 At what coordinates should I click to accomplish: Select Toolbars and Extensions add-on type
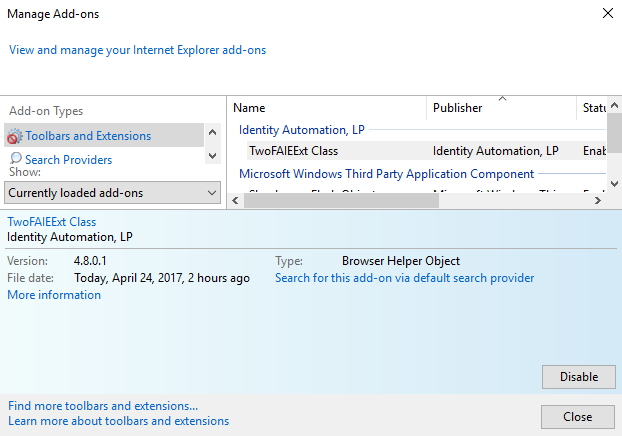point(104,135)
